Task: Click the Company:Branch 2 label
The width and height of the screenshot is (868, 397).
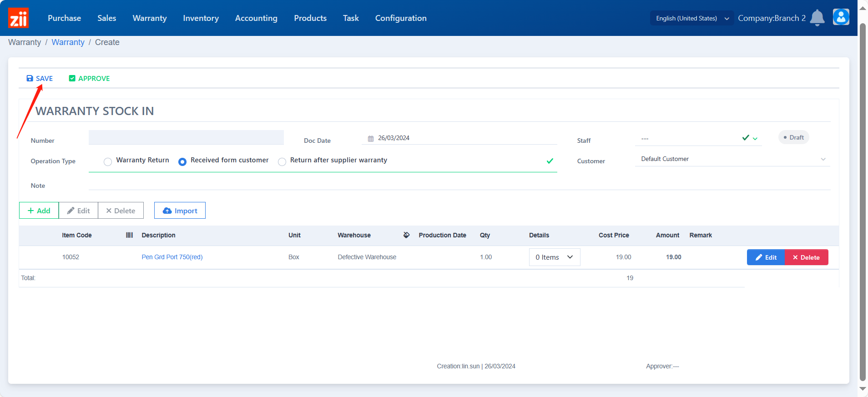Action: point(772,18)
